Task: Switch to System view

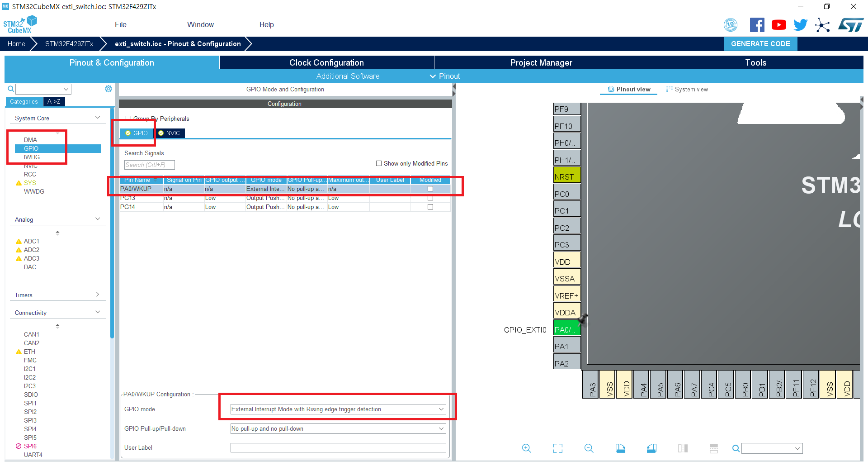Action: (x=687, y=89)
